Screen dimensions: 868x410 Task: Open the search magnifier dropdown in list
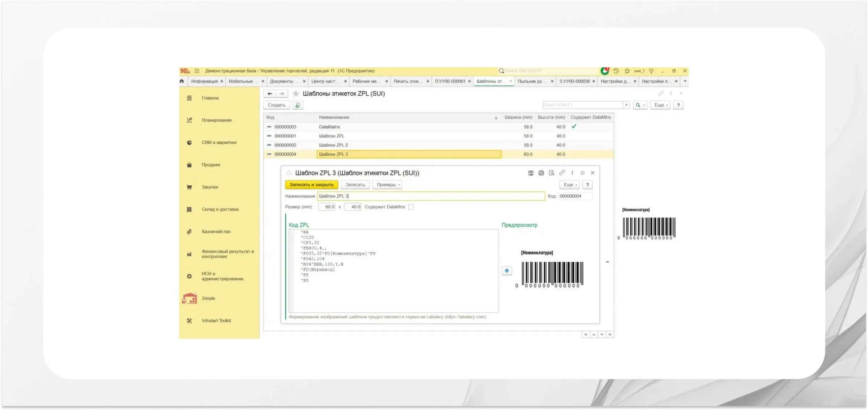(640, 105)
